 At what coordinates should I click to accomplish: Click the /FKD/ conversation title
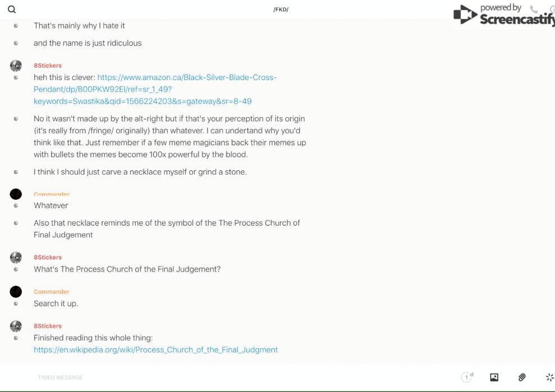tap(281, 10)
